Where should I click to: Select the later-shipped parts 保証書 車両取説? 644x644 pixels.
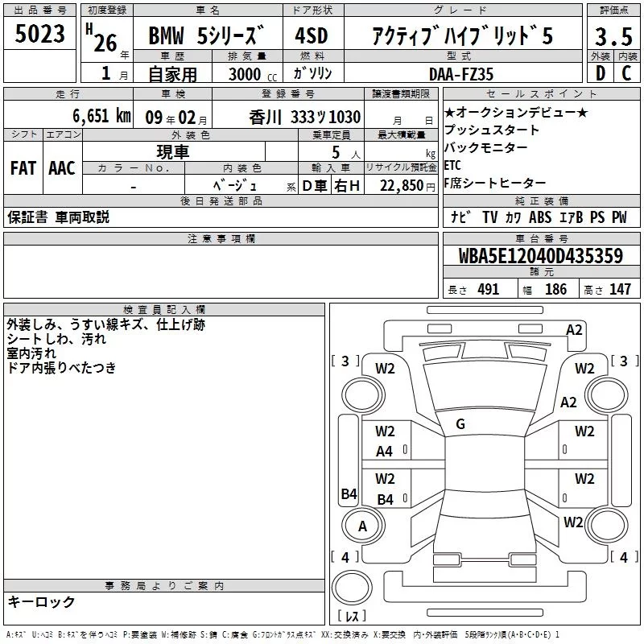tap(58, 217)
